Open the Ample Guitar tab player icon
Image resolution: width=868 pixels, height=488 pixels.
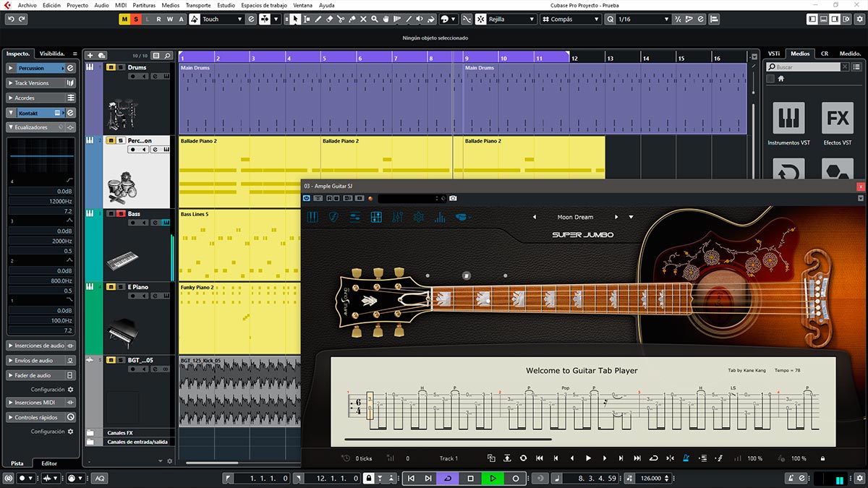click(x=376, y=217)
